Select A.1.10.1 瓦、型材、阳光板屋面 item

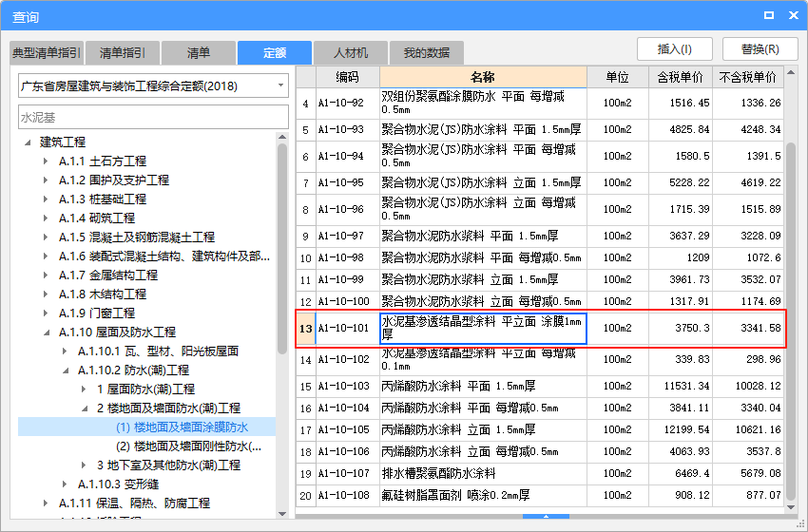(158, 351)
